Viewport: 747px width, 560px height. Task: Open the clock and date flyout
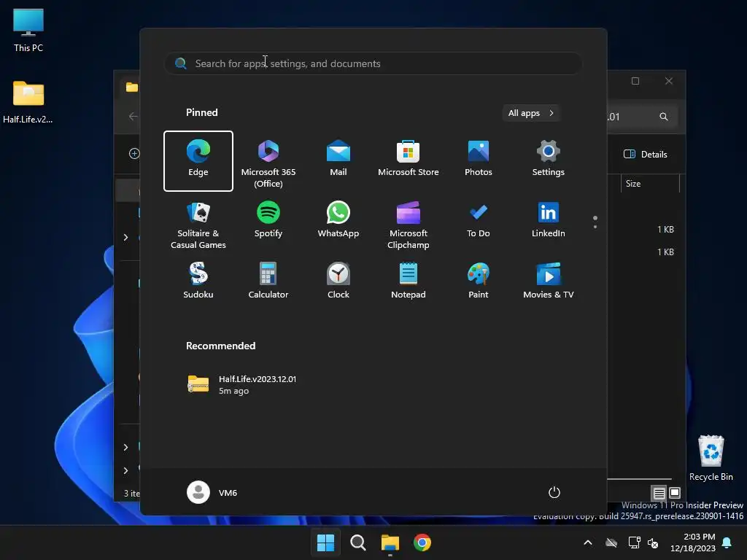coord(693,542)
